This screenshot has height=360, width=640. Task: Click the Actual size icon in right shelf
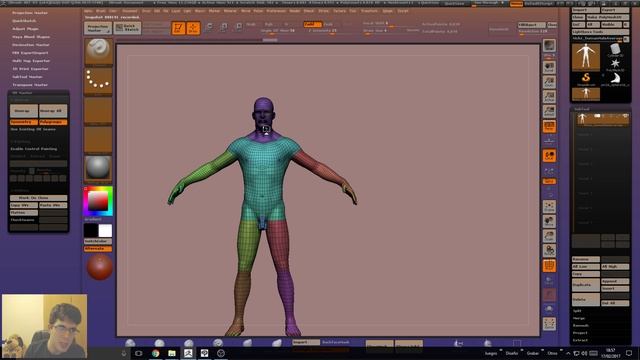[549, 97]
